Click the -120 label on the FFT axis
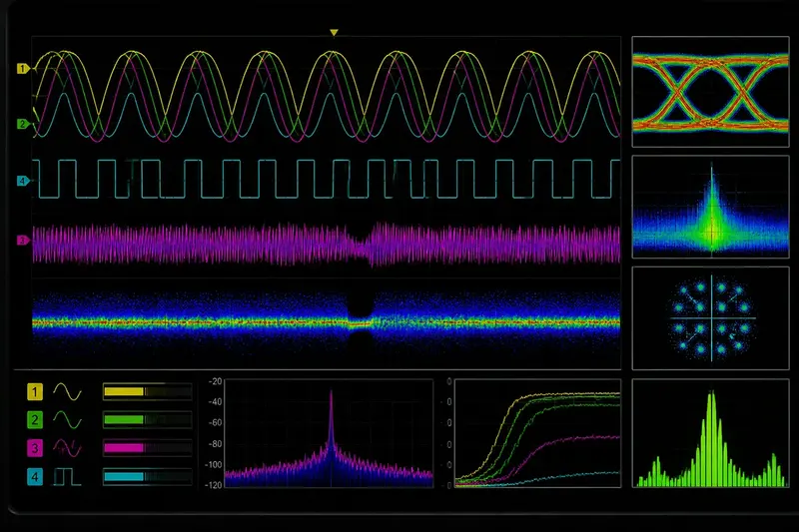The image size is (799, 532). (214, 485)
